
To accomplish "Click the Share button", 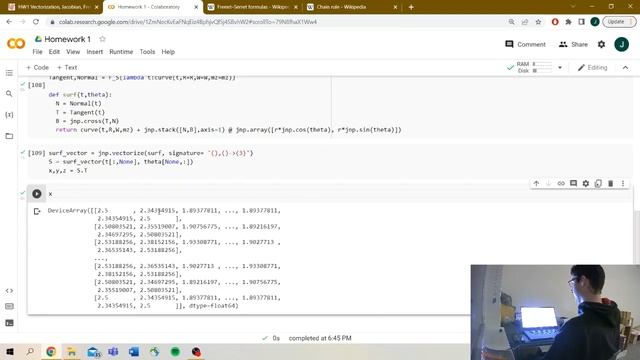I will 573,44.
